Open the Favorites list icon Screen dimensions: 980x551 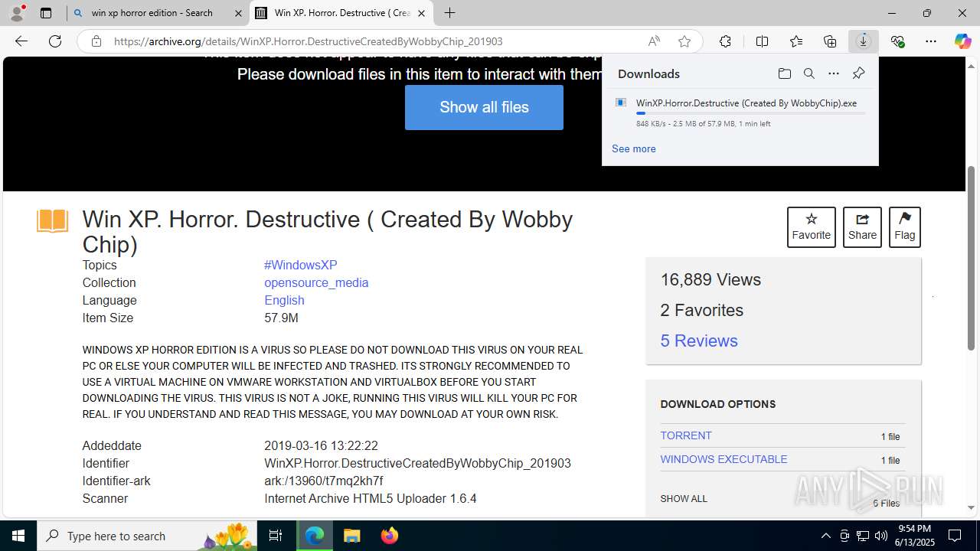796,41
